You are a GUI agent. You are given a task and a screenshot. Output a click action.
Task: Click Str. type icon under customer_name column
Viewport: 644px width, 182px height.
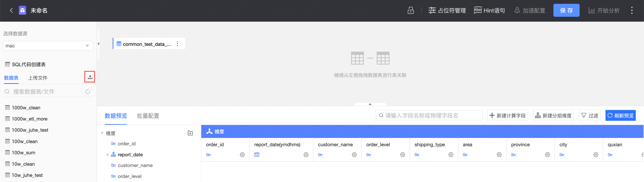[x=320, y=155]
